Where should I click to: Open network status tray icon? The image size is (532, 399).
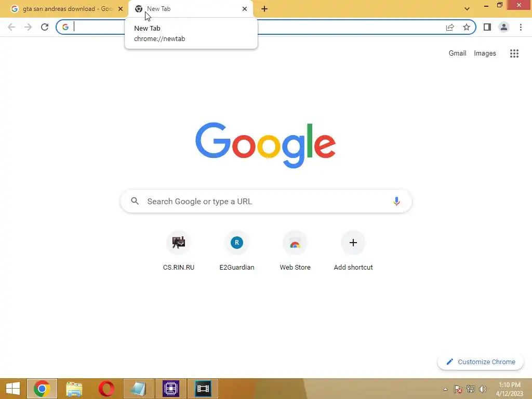(471, 389)
